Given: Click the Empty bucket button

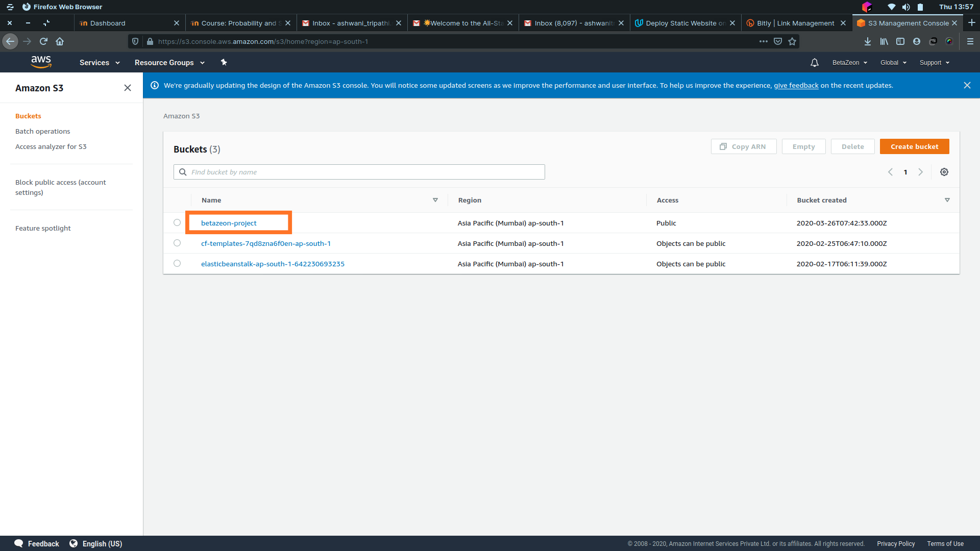Looking at the screenshot, I should (x=804, y=146).
